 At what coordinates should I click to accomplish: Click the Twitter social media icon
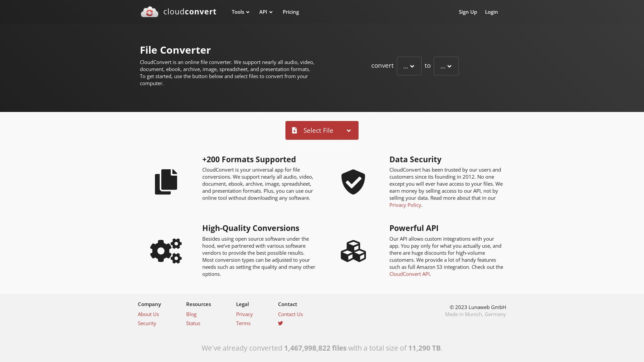click(x=280, y=323)
